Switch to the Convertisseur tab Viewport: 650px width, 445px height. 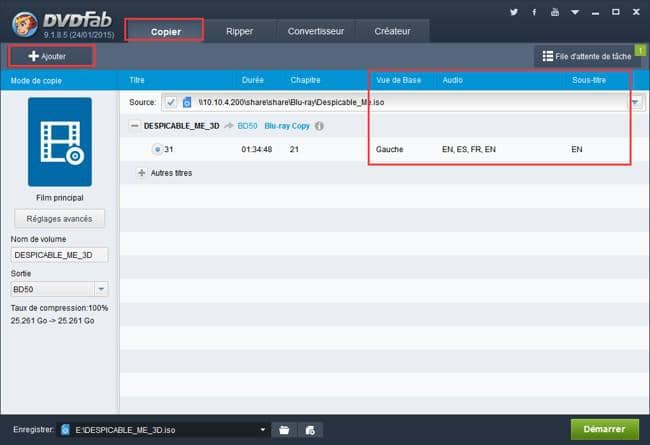[x=316, y=31]
